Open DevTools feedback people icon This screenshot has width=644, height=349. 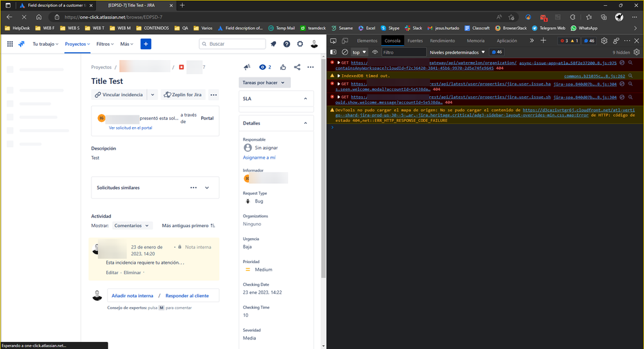pos(616,41)
